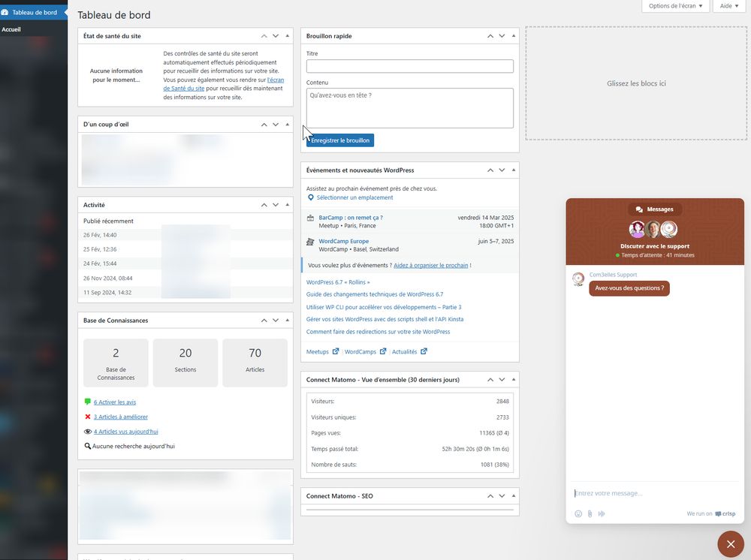Click the We run on crisp link

(710, 513)
